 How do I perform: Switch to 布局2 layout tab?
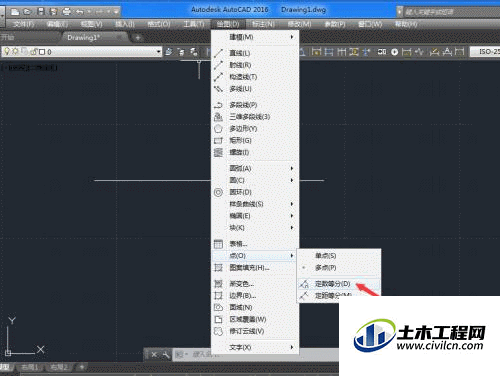59,367
